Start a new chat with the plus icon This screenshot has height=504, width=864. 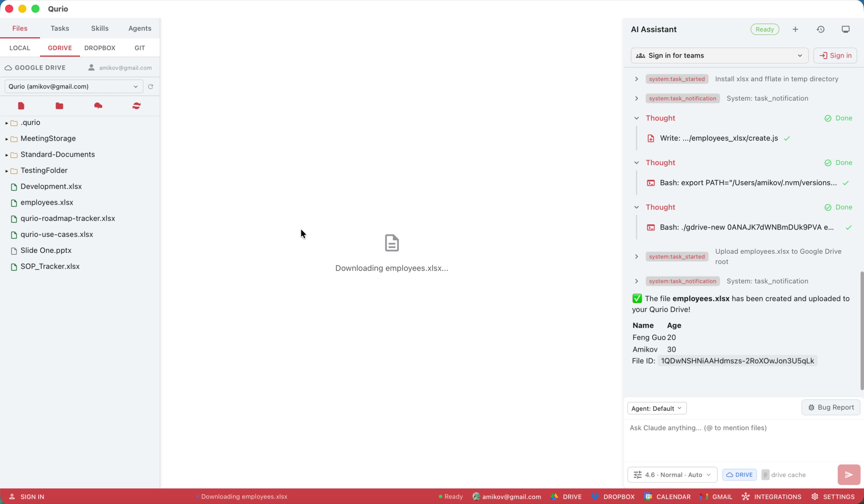795,29
